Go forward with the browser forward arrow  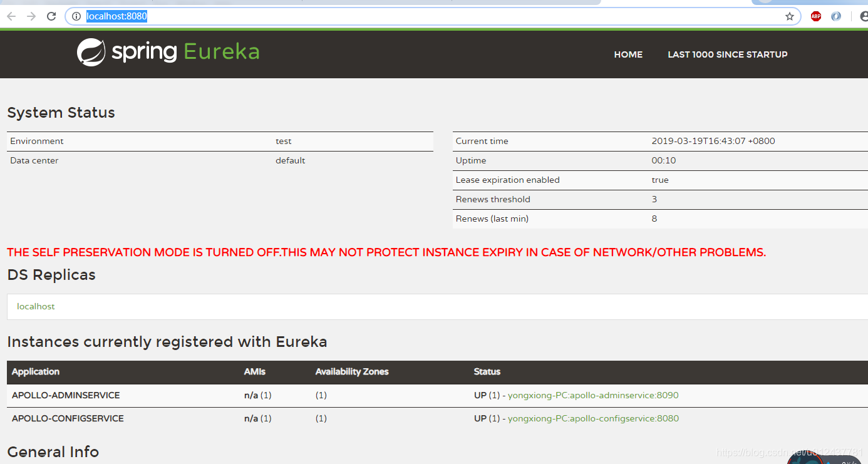pos(31,16)
